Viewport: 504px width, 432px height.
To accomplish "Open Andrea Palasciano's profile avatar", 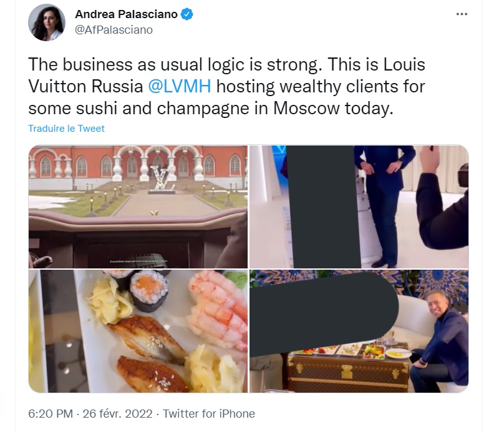I will point(47,22).
